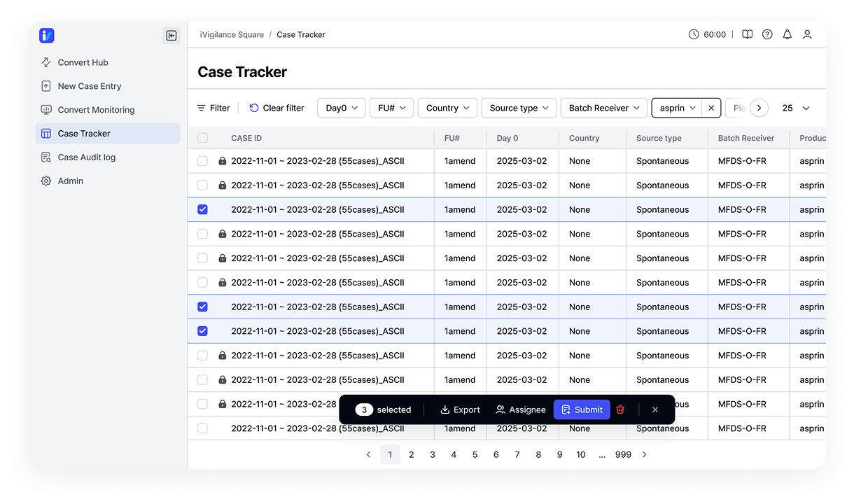Dismiss the selection bar with the X
854x504 pixels.
654,409
